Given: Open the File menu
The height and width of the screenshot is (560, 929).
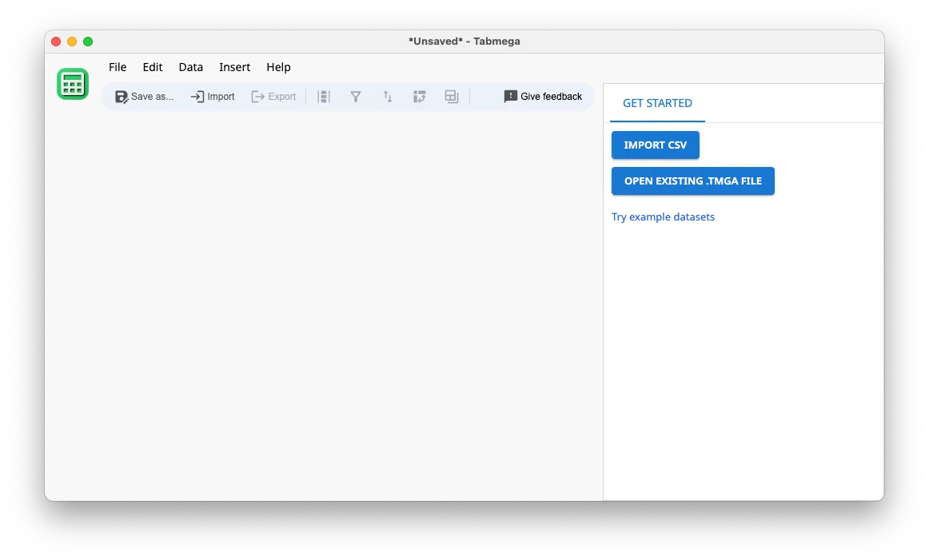Looking at the screenshot, I should tap(117, 67).
